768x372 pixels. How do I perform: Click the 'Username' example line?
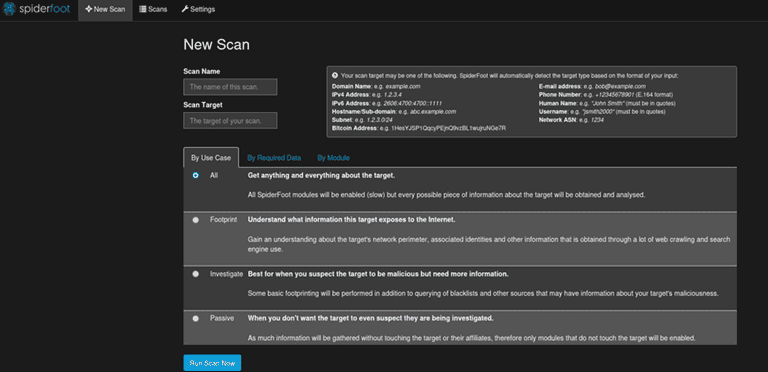tap(602, 112)
